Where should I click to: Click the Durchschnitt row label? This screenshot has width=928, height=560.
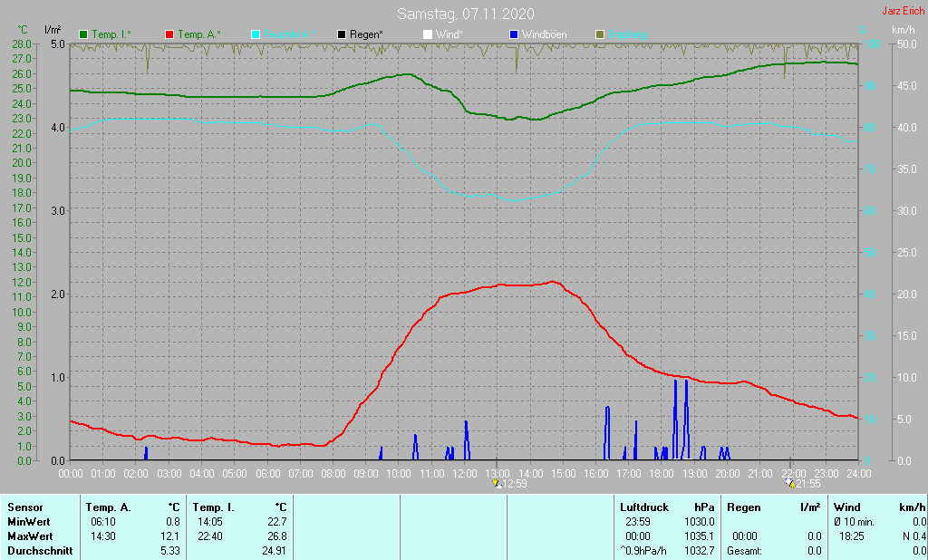(x=36, y=551)
